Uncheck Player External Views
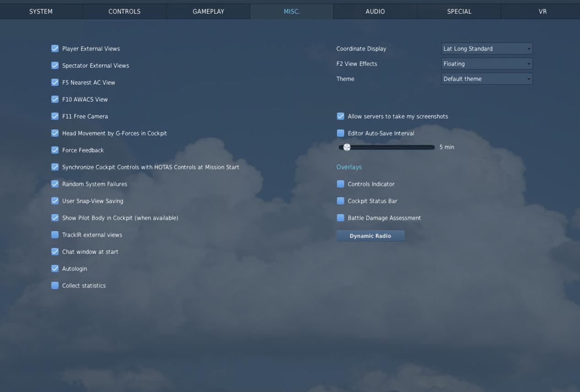 [55, 48]
